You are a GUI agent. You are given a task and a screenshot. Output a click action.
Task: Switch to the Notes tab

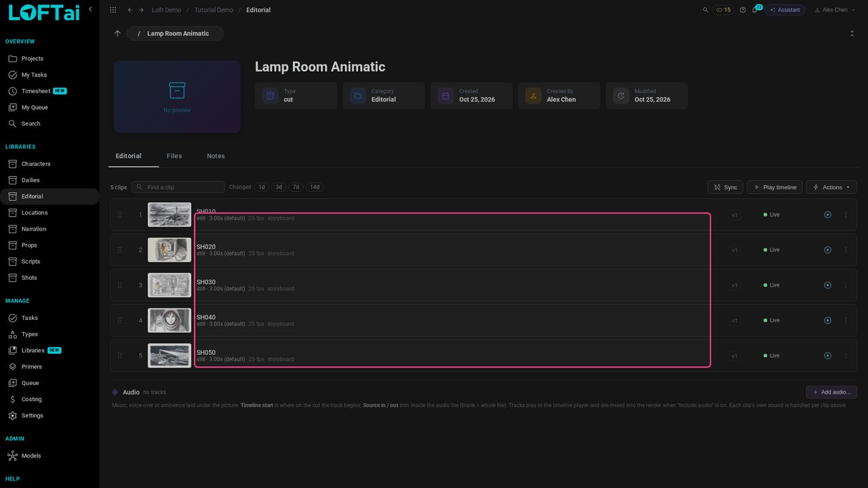pyautogui.click(x=216, y=156)
